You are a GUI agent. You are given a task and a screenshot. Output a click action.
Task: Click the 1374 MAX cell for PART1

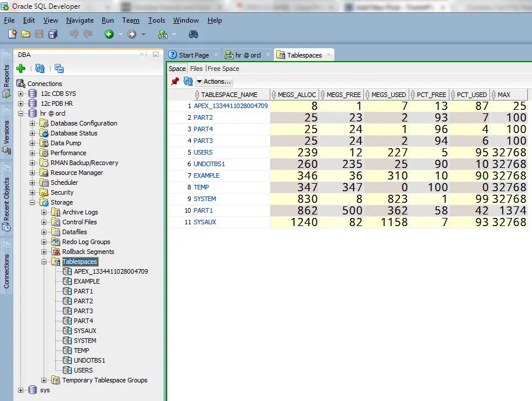(509, 210)
